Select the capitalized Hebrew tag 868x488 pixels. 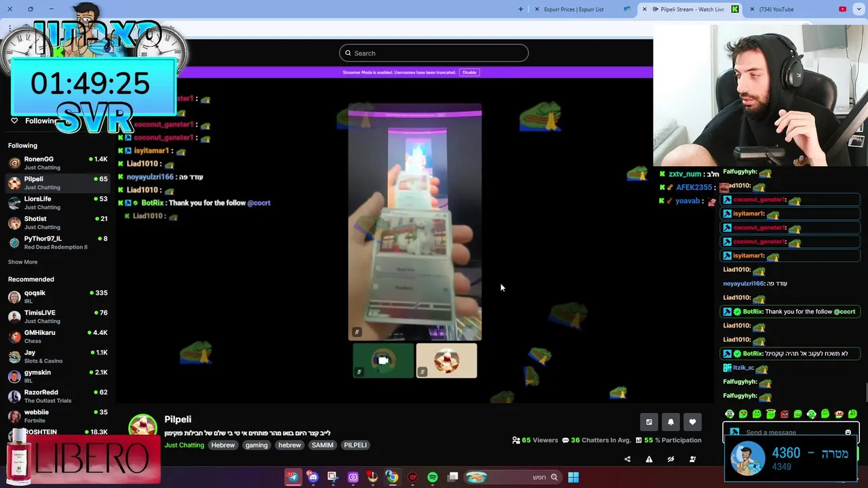[x=222, y=445]
